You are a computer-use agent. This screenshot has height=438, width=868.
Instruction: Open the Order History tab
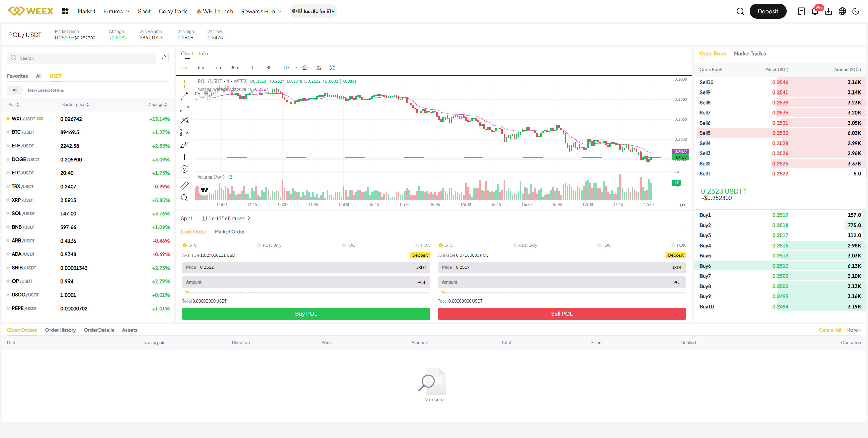pos(60,330)
